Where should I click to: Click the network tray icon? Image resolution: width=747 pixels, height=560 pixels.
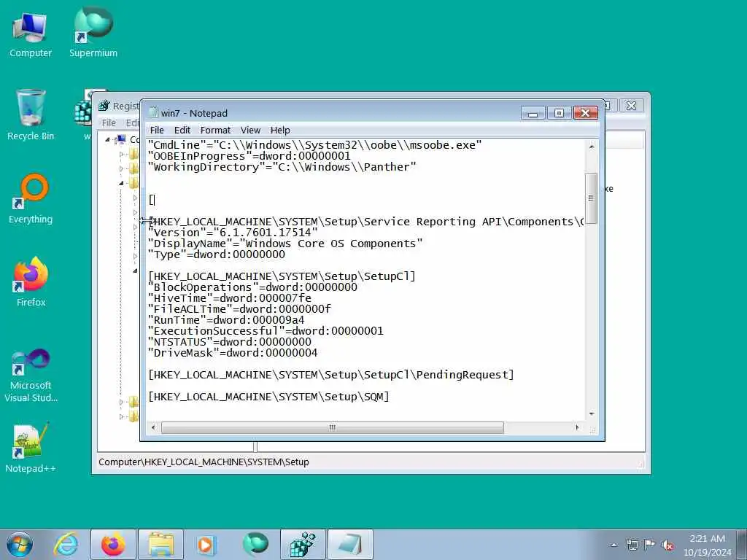[632, 545]
